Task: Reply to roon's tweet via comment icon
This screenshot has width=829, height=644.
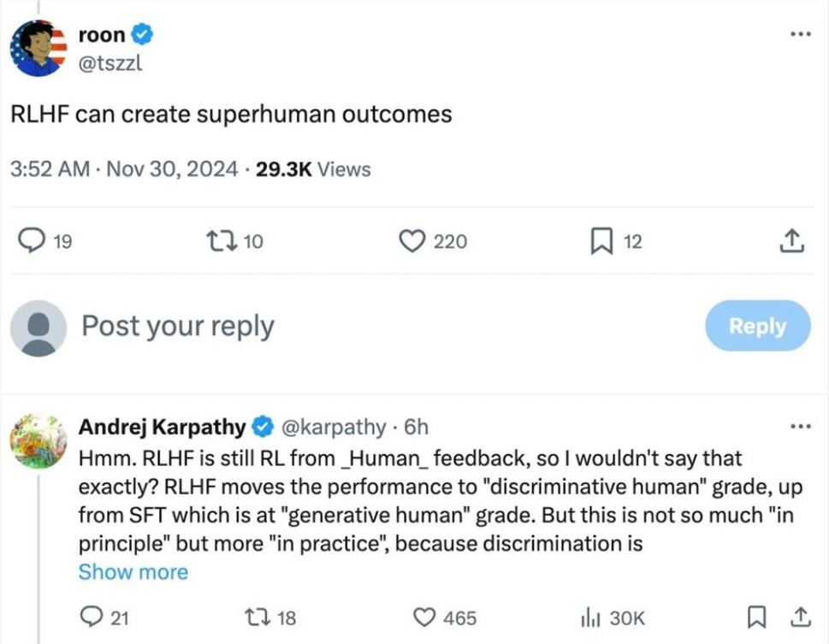Action: [32, 241]
